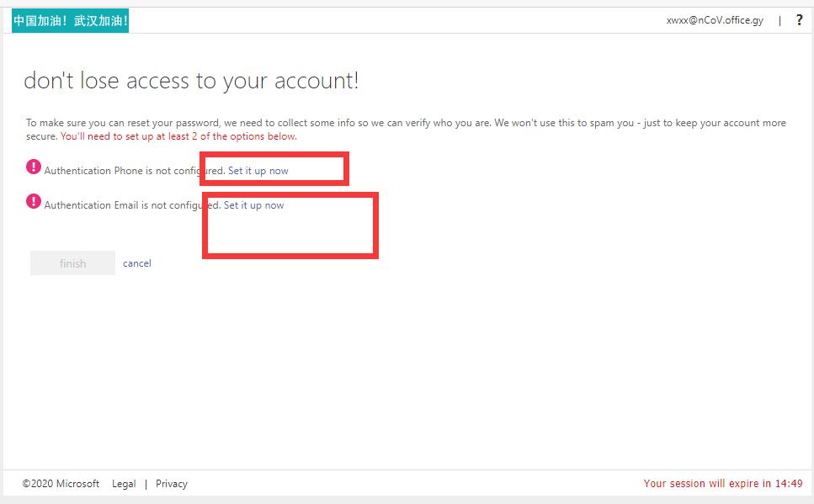
Task: Cancel the account setup
Action: [137, 263]
